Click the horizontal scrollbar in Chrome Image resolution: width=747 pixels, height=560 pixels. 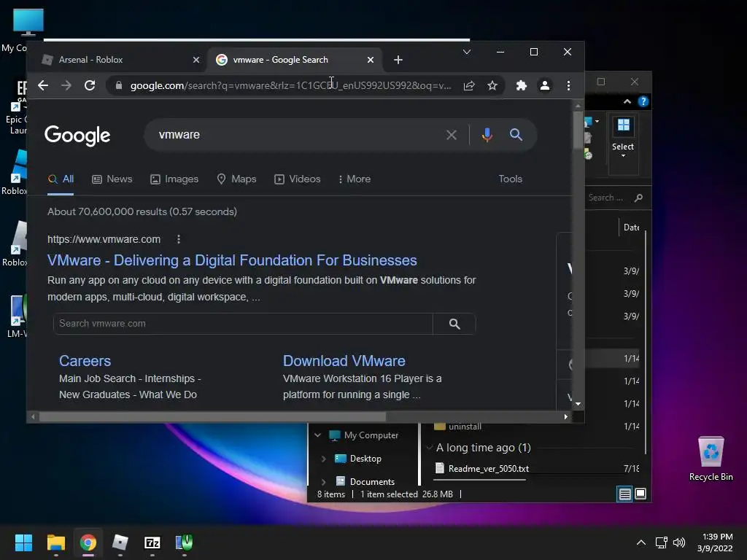point(212,416)
